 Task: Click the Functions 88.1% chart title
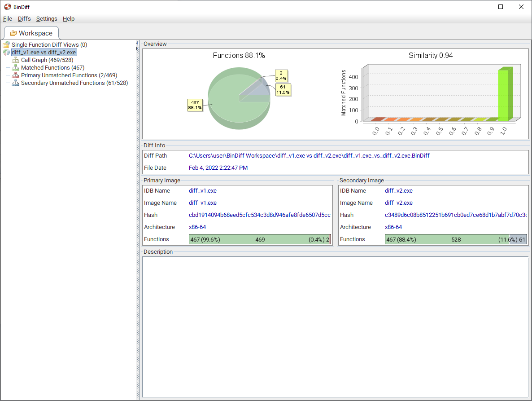click(239, 55)
